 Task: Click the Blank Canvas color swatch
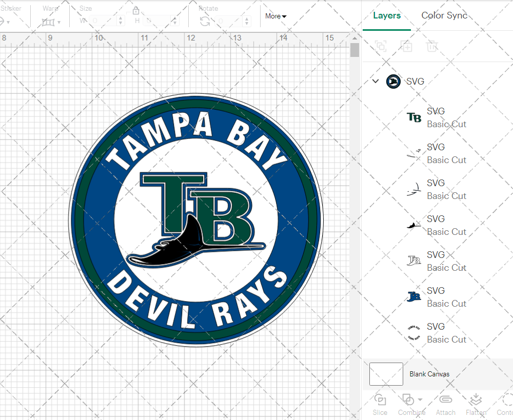pos(386,374)
